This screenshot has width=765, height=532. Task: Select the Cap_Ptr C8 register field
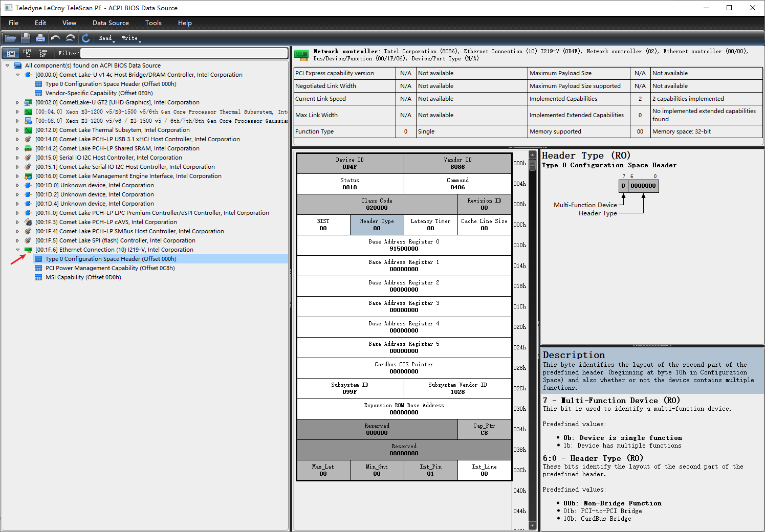(x=485, y=429)
